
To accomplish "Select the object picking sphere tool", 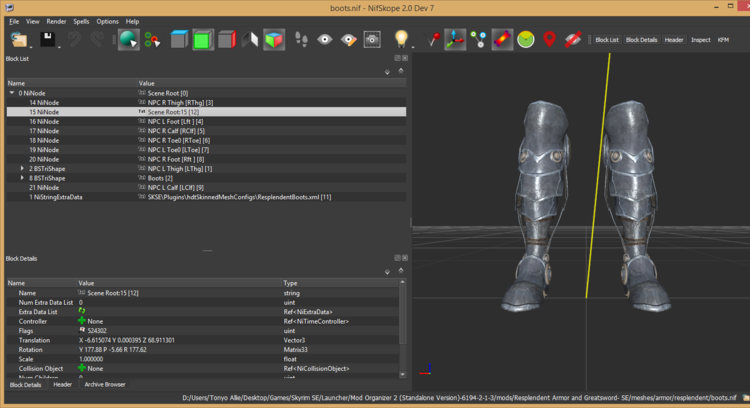I will [x=129, y=39].
